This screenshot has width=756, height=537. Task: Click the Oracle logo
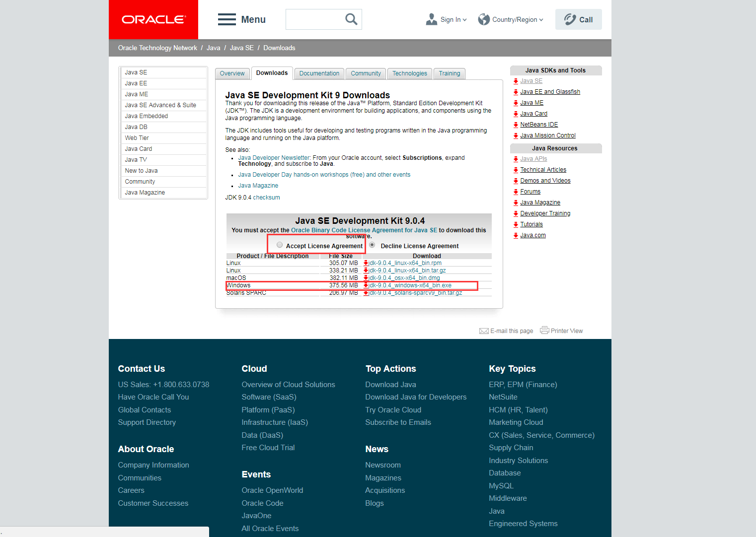pyautogui.click(x=153, y=19)
